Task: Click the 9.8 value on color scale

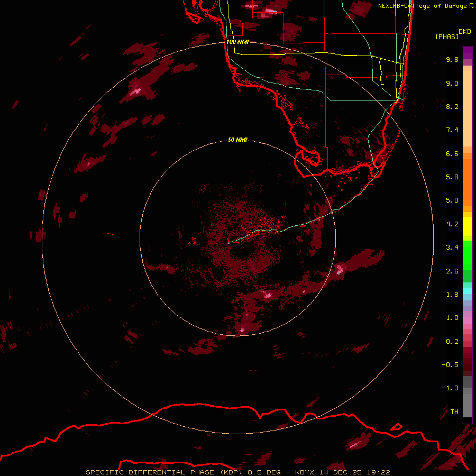Action: tap(452, 59)
